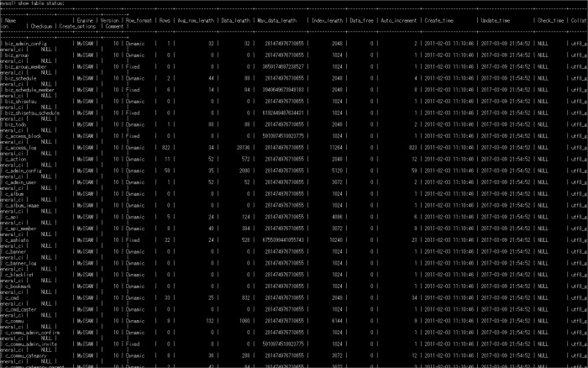This screenshot has height=368, width=588.
Task: Select the table name 'biz_schedule_member'
Action: point(29,90)
